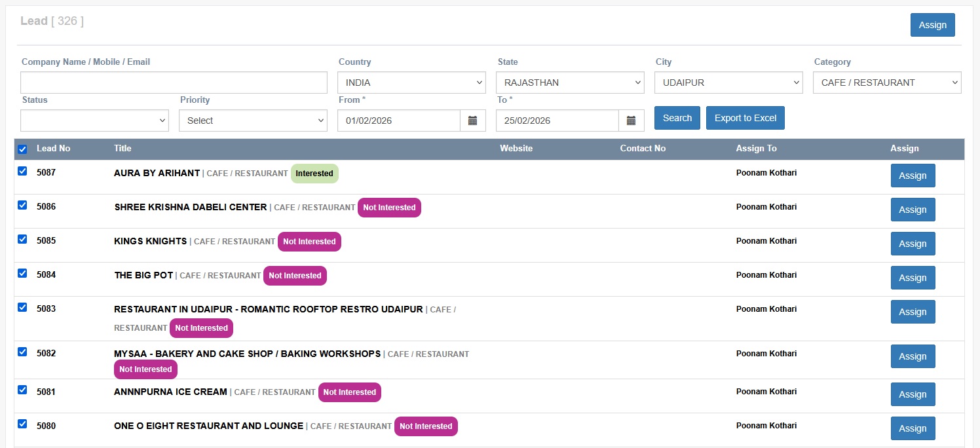Open the City dropdown showing UDAIPUR
Screen dimensions: 980x448
(x=728, y=83)
